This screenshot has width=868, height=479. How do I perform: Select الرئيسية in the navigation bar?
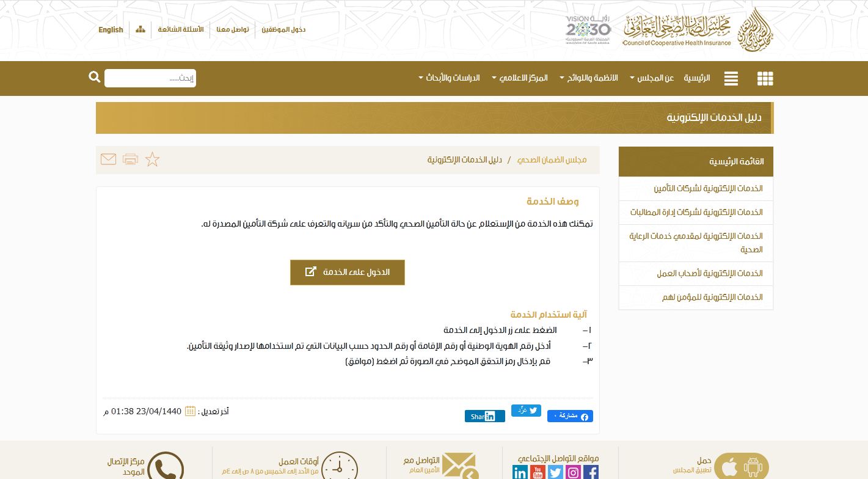pos(697,78)
